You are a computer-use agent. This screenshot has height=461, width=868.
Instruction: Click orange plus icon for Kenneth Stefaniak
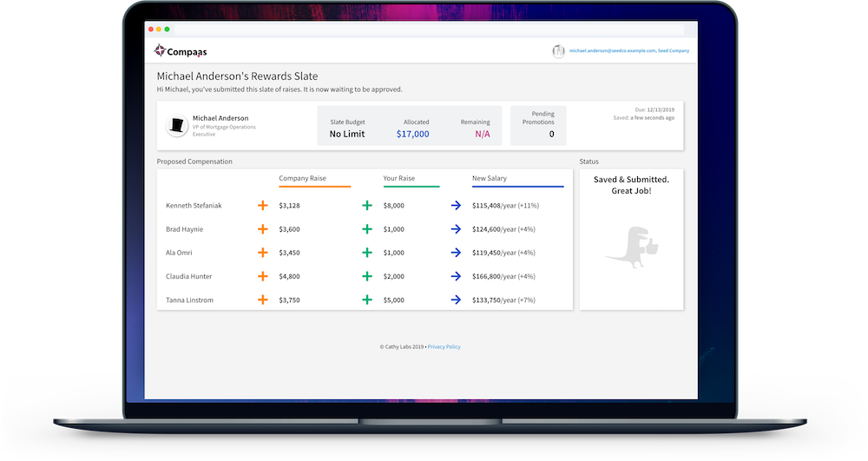(263, 205)
